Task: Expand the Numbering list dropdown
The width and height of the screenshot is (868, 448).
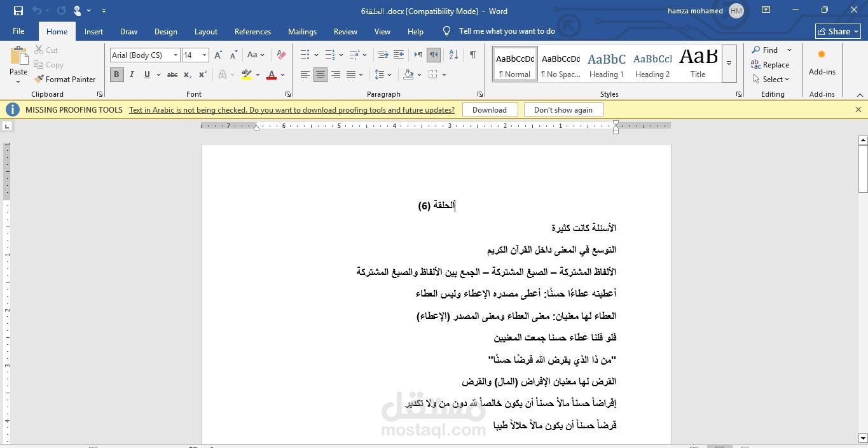Action: (341, 55)
